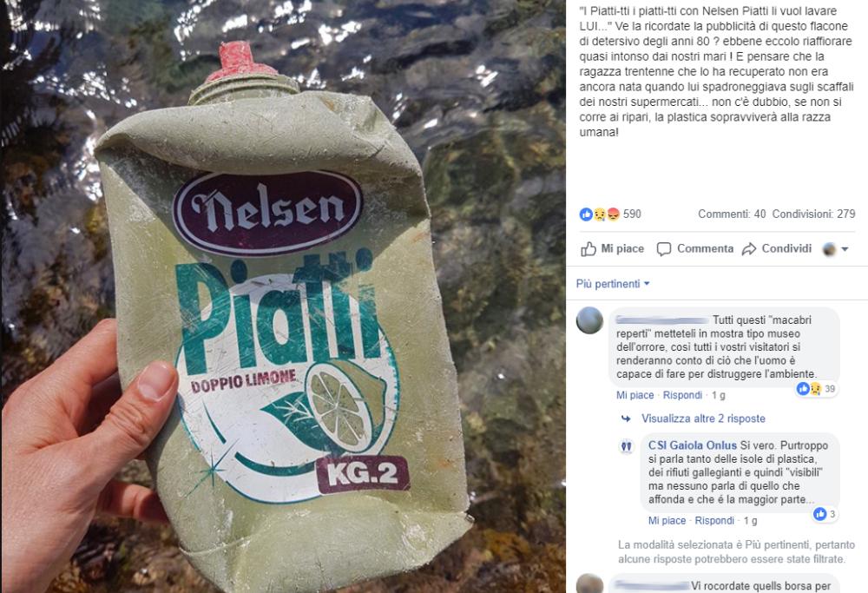This screenshot has height=593, width=868.
Task: Open the post reaction emojis next to 590
Action: pyautogui.click(x=600, y=214)
